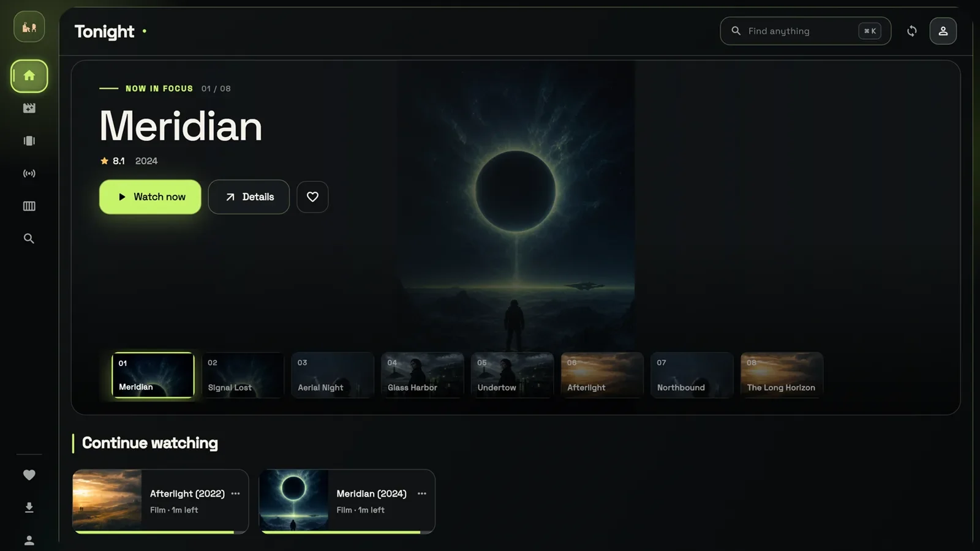Click the Meridian eclipse poster in Continue watching

[294, 500]
